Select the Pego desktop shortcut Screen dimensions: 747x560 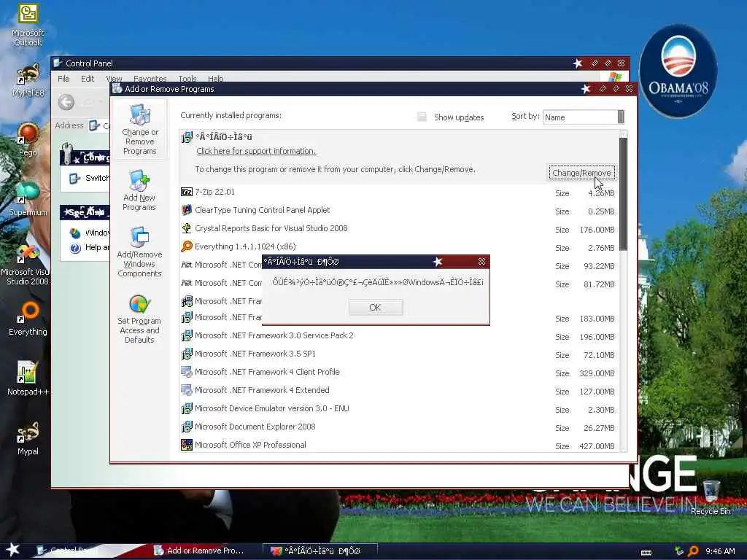tap(28, 139)
